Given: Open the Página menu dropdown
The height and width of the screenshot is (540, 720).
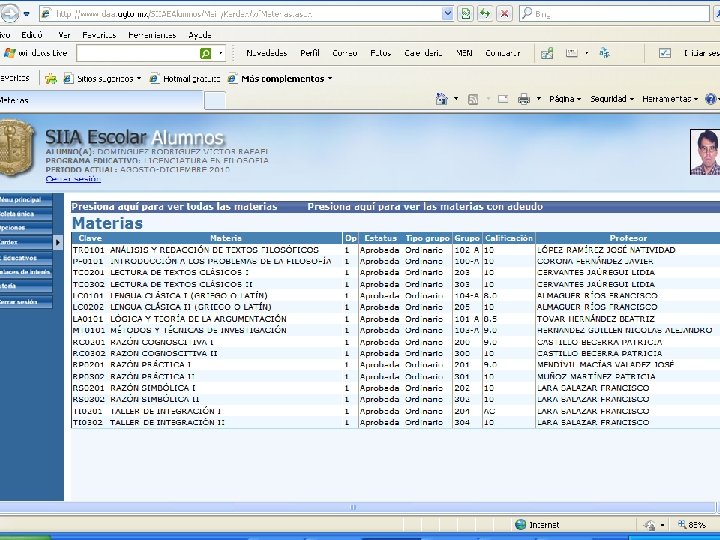Looking at the screenshot, I should point(565,99).
